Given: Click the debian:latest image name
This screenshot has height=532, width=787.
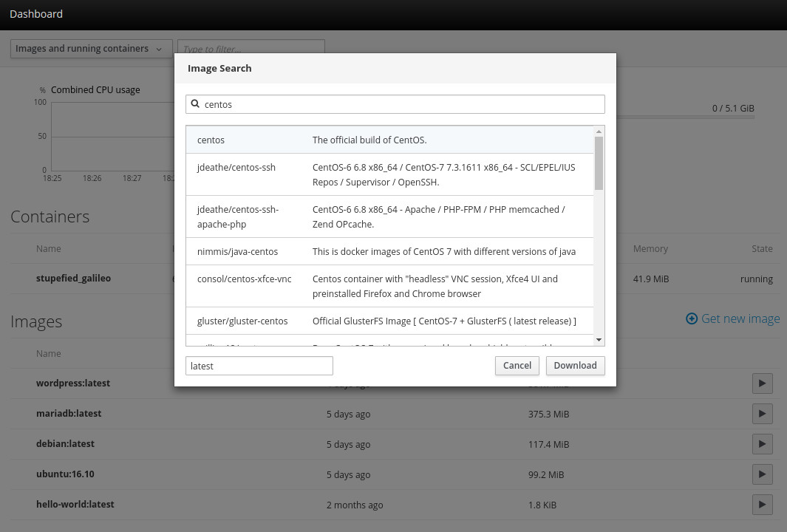Looking at the screenshot, I should point(65,443).
